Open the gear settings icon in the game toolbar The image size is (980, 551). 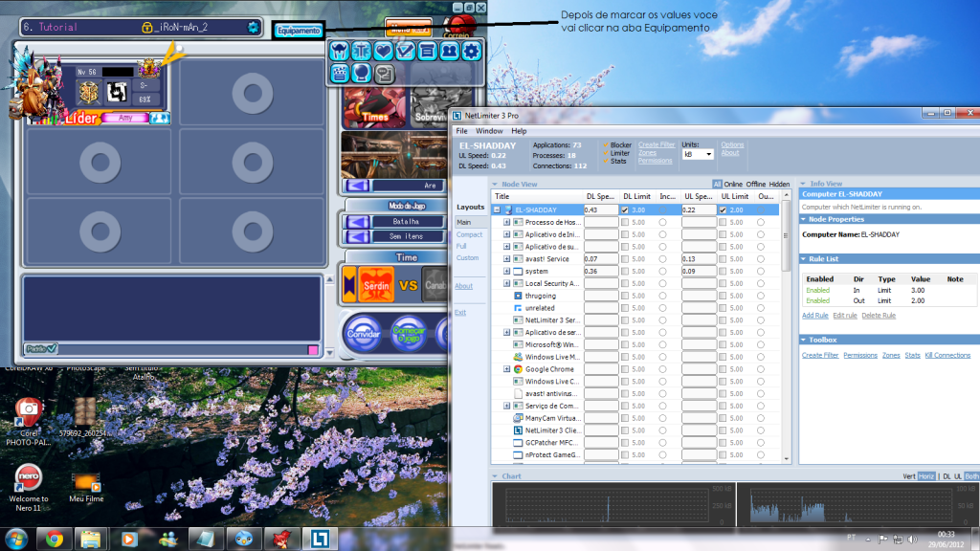(471, 51)
